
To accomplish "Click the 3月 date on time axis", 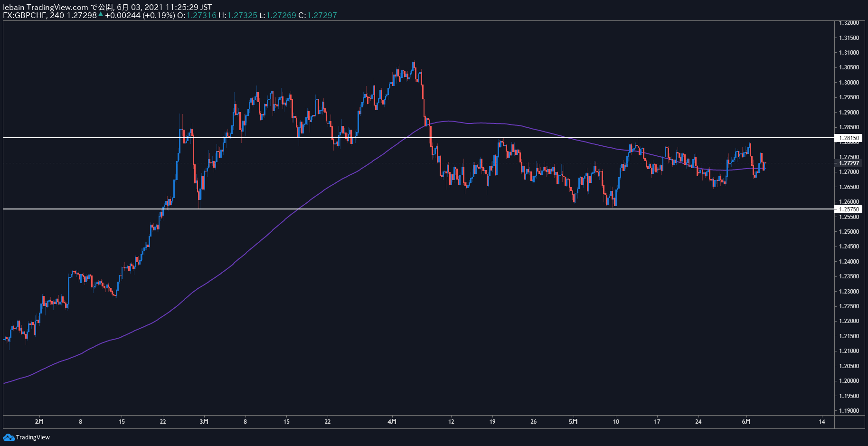I will pos(204,421).
